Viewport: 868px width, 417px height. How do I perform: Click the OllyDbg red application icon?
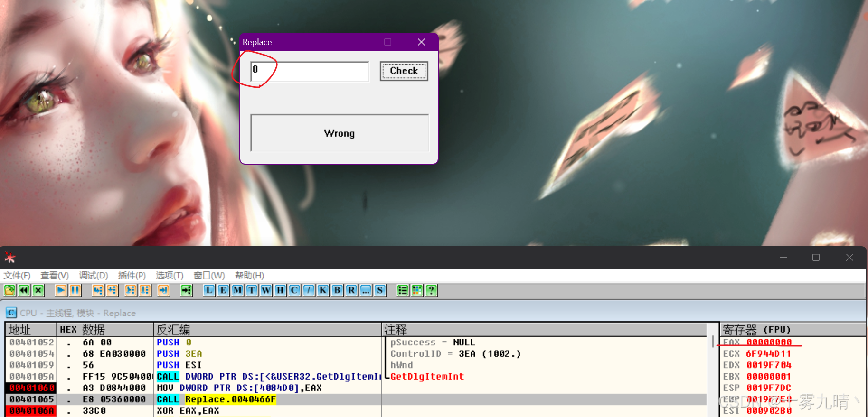click(10, 258)
